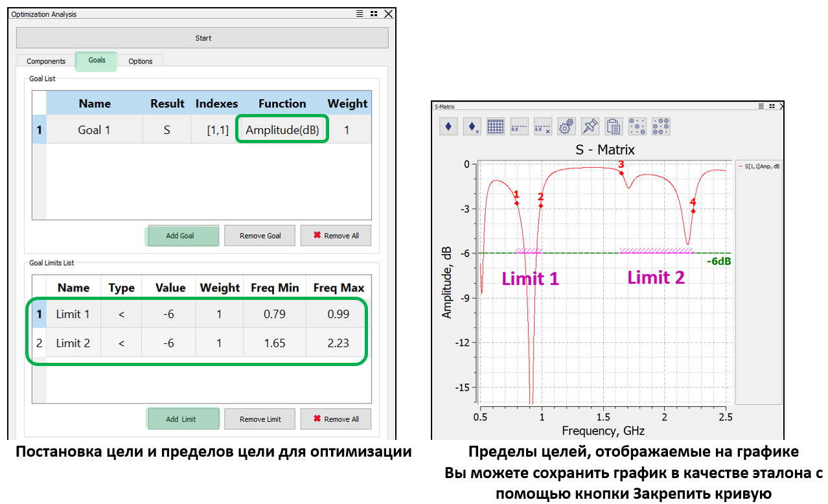Click the clipboard copy icon in S-Matrix
Viewport: 828px width, 504px height.
614,126
